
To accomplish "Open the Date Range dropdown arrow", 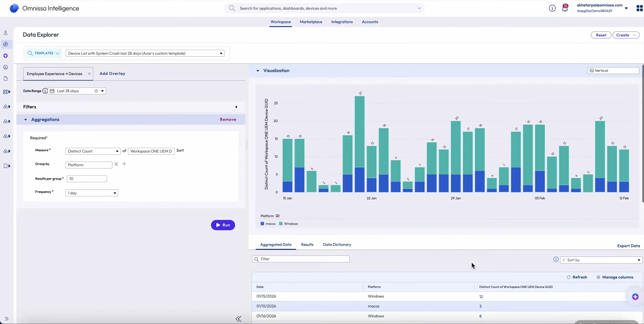I will [x=102, y=91].
